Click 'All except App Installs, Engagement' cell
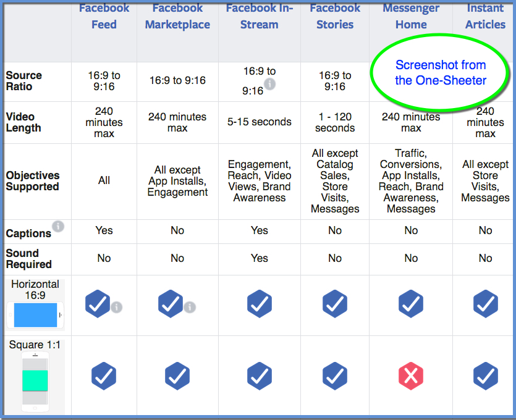Viewport: 516px width, 420px height. pos(177,181)
